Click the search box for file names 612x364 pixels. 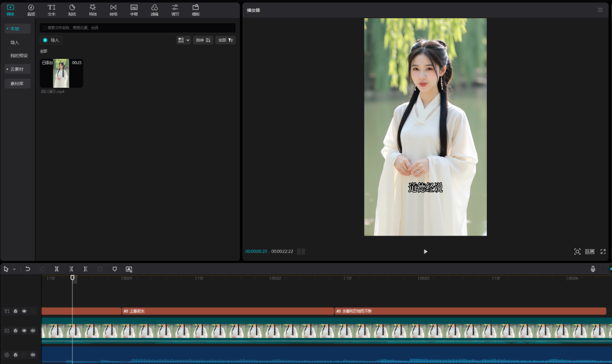[x=137, y=27]
